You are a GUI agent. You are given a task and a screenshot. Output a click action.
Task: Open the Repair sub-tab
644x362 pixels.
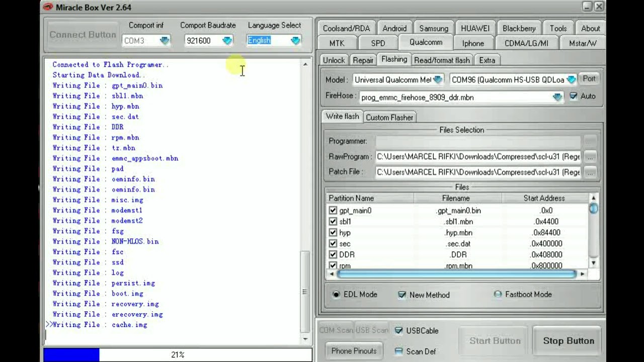(x=363, y=60)
